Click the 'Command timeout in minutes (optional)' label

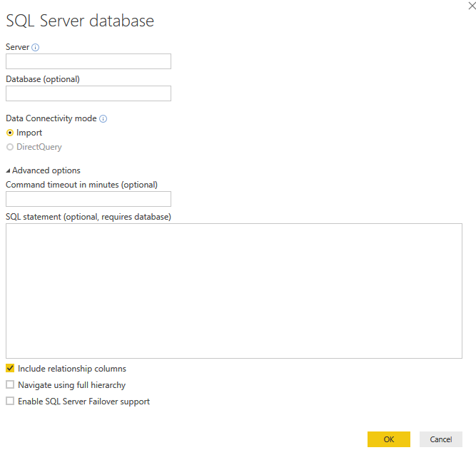pyautogui.click(x=81, y=185)
